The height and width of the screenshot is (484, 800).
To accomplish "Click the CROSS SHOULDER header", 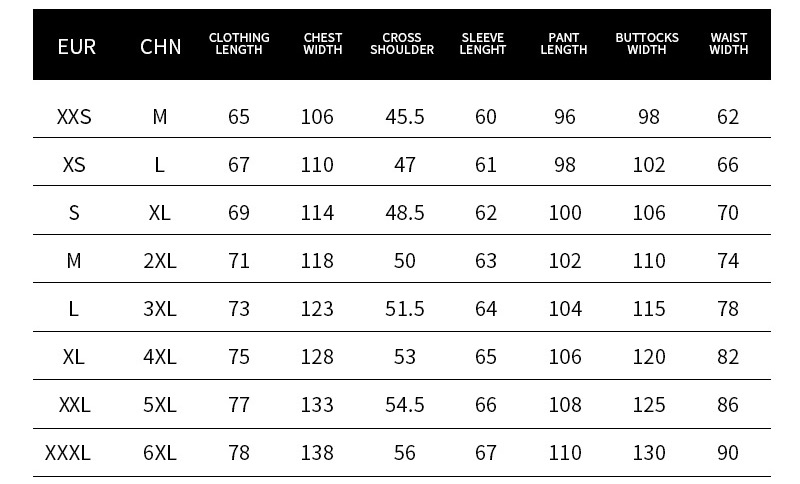I will point(402,44).
